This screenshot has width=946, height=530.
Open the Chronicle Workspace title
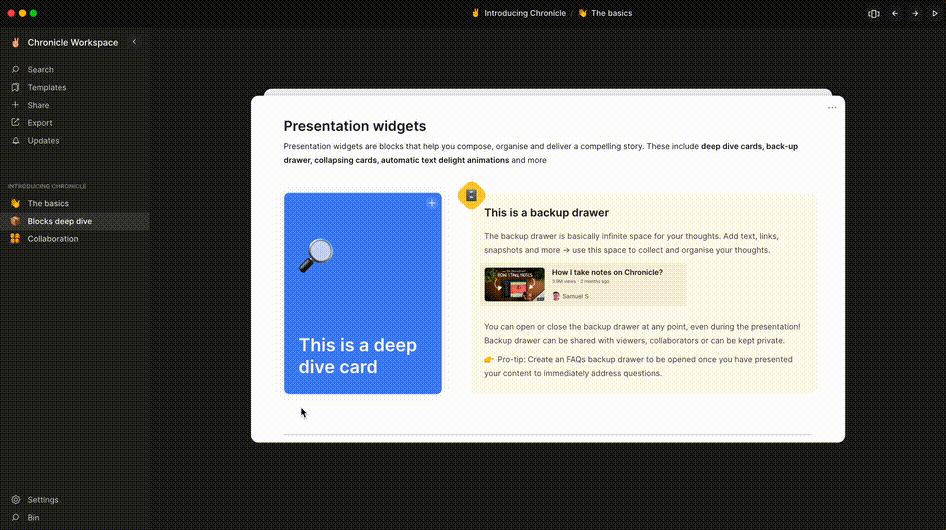coord(72,42)
